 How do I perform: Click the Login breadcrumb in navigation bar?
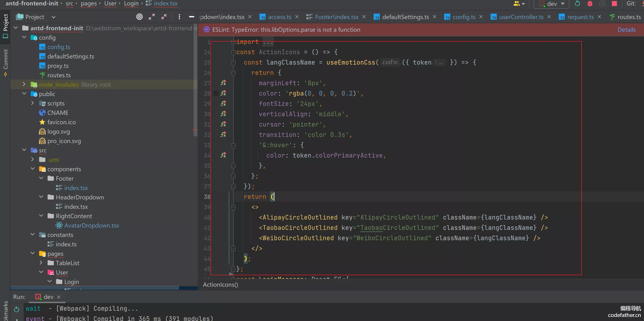pyautogui.click(x=131, y=4)
